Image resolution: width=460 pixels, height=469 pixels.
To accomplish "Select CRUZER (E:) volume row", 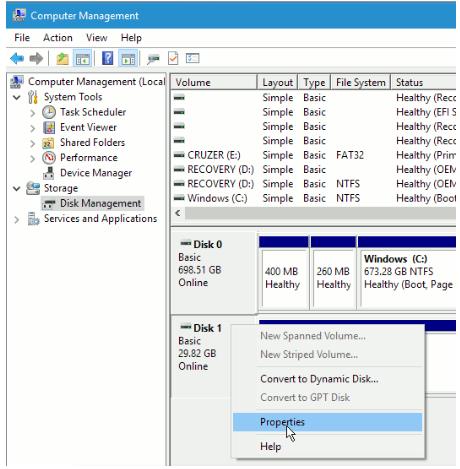I will [314, 155].
